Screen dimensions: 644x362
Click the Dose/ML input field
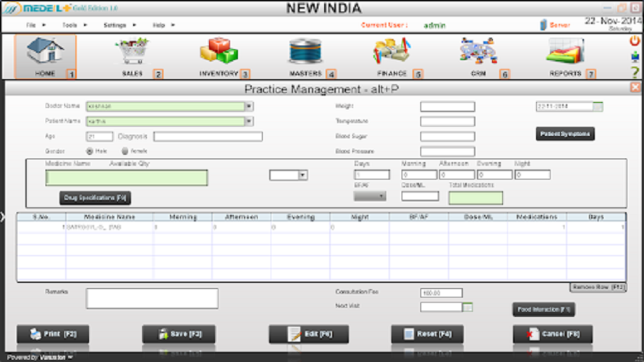(x=420, y=196)
